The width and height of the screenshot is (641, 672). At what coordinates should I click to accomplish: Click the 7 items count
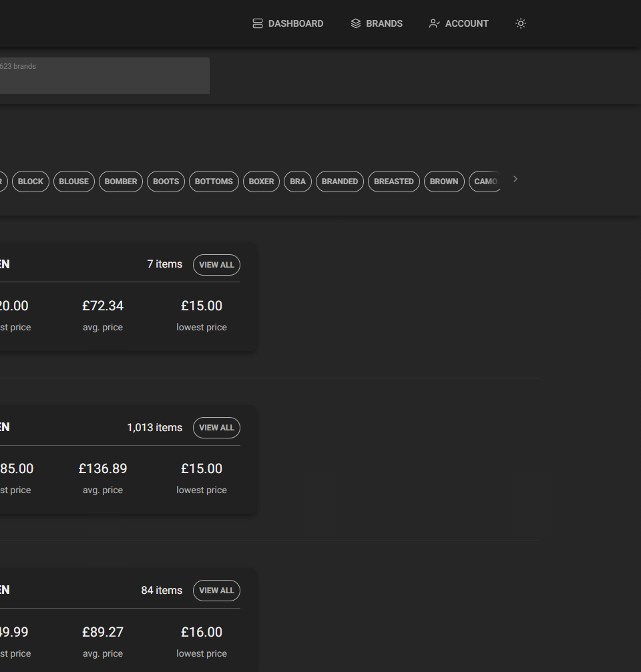coord(165,264)
